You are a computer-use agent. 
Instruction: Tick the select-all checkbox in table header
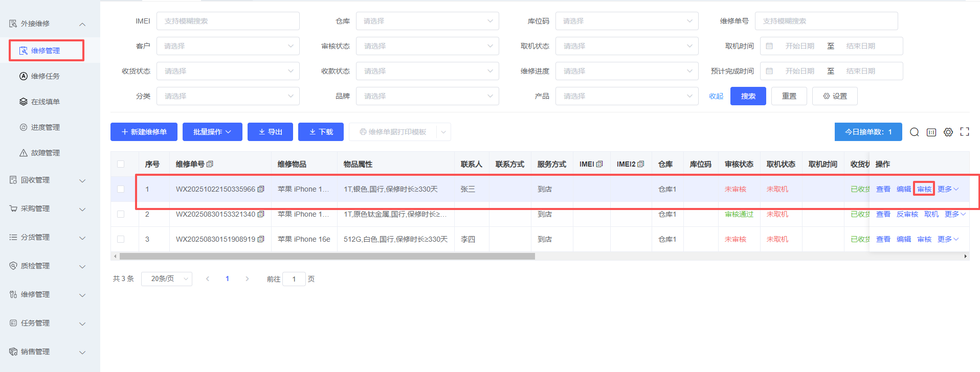coord(121,164)
